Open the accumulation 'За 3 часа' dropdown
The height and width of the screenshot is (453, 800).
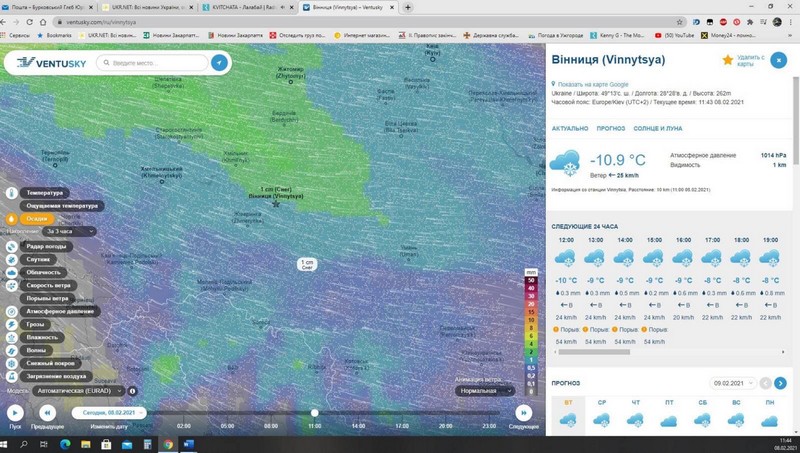pos(70,232)
